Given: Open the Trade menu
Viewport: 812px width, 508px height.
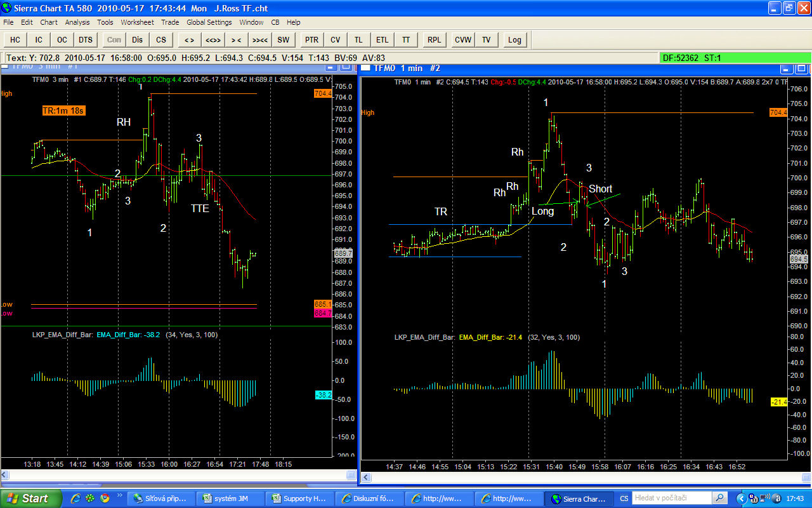Looking at the screenshot, I should tap(170, 22).
